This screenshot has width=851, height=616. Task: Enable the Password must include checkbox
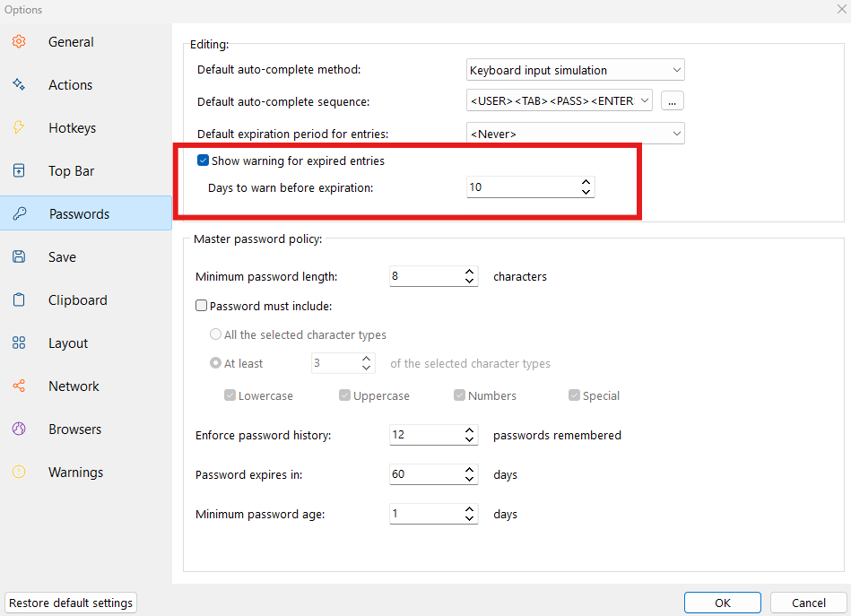point(202,306)
